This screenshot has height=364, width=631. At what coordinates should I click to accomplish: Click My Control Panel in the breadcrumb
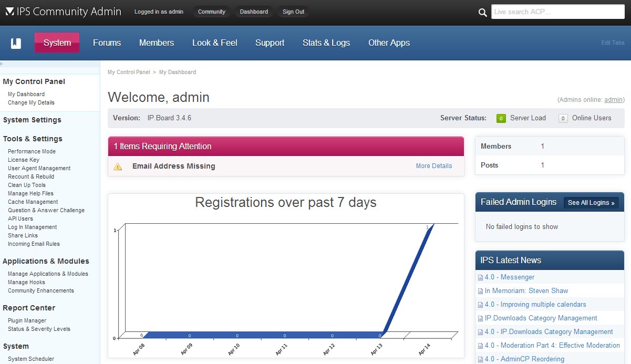tap(129, 72)
